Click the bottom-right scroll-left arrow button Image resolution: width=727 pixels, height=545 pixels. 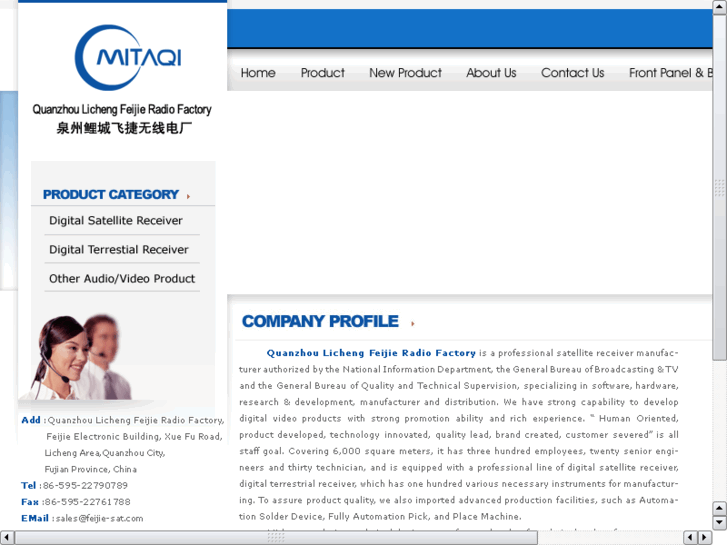coord(690,538)
